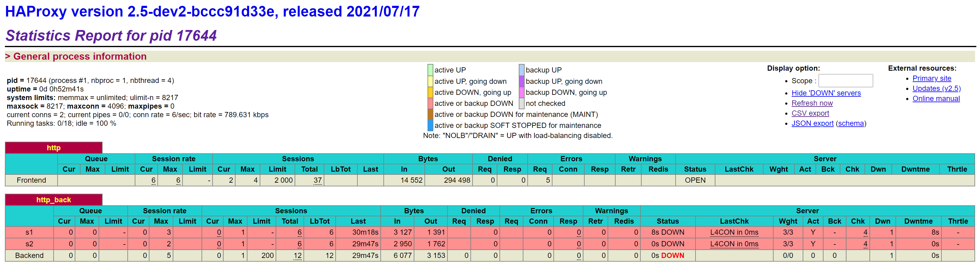Image resolution: width=980 pixels, height=276 pixels.
Task: Click s1 LastChk L4CON in 0ms
Action: pyautogui.click(x=734, y=232)
